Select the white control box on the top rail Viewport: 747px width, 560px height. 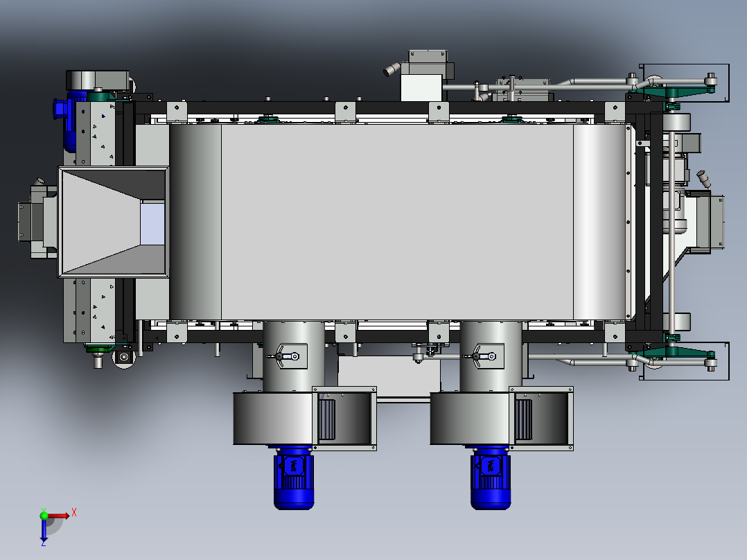click(x=421, y=87)
